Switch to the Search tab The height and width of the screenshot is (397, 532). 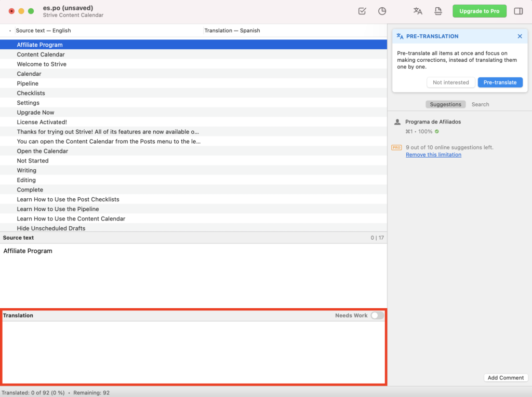pos(480,104)
